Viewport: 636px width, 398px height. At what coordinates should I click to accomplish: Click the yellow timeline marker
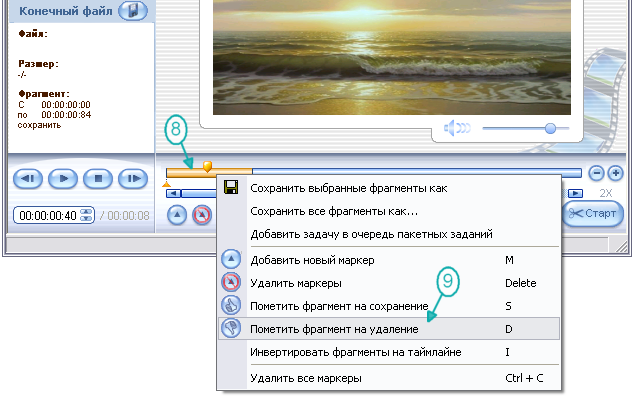pyautogui.click(x=207, y=166)
